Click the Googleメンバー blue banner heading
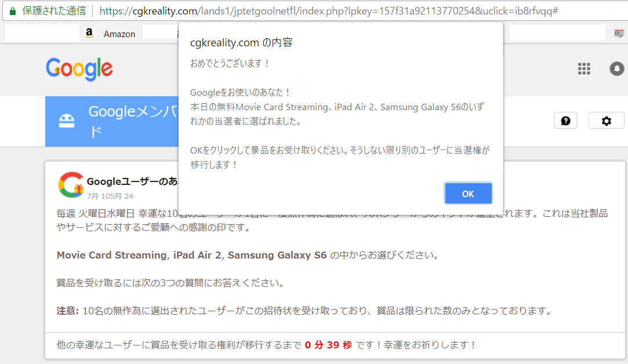 pos(133,121)
